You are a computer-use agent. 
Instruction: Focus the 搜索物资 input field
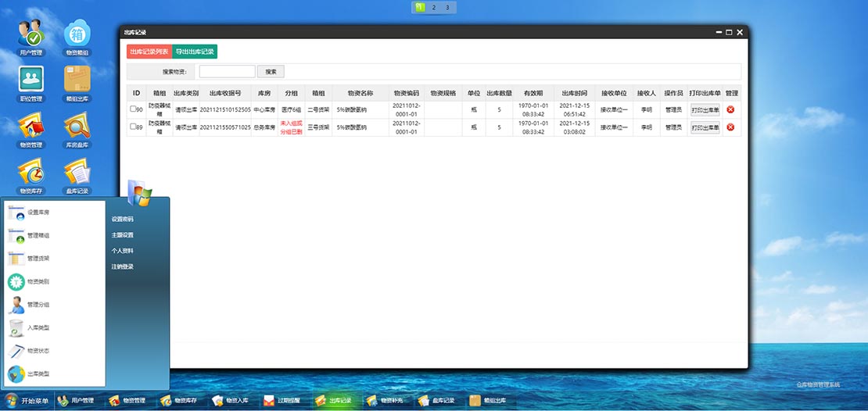point(227,71)
